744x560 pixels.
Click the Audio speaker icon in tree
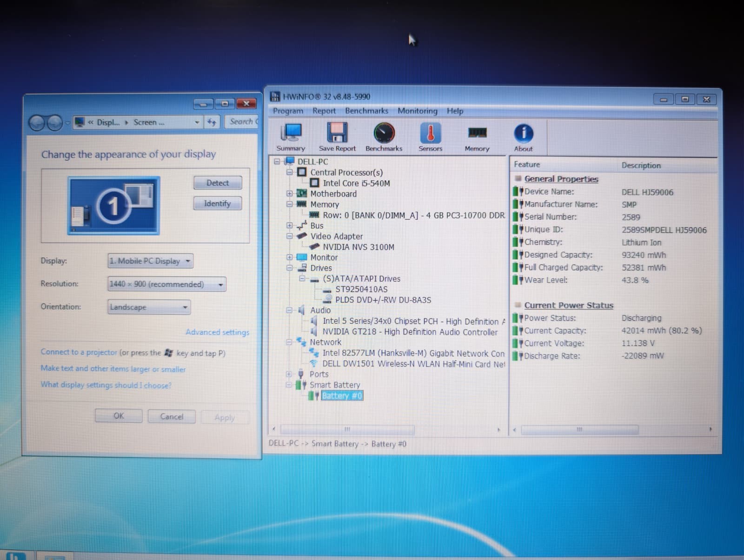pos(302,310)
